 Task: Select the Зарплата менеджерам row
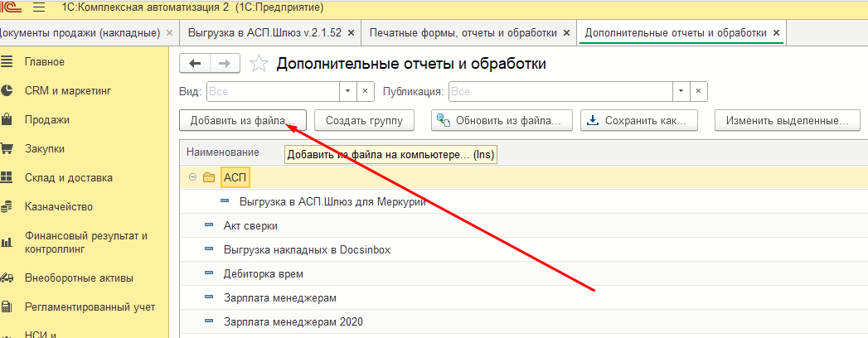coord(524,297)
